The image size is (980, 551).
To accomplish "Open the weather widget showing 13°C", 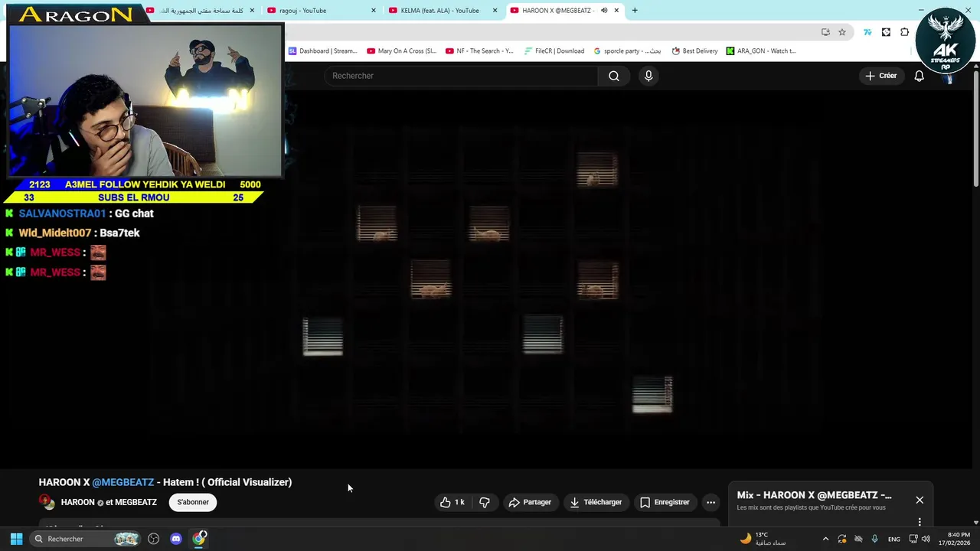I will [x=763, y=539].
